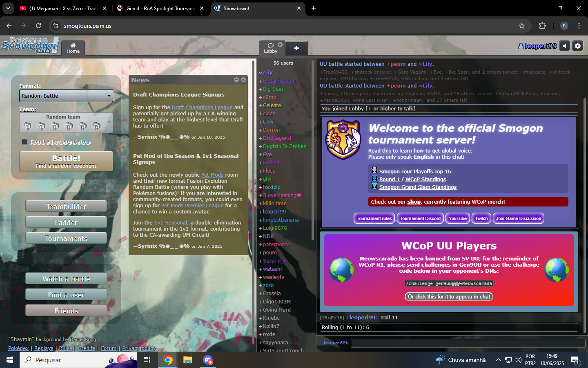Click Tournament Discord button
Screen dimensions: 588x368
point(420,218)
